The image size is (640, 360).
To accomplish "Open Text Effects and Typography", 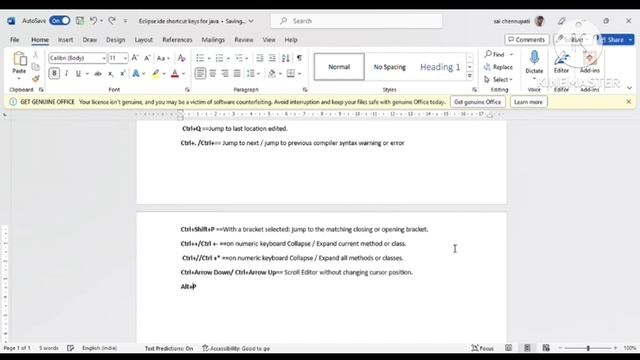I will pyautogui.click(x=136, y=73).
